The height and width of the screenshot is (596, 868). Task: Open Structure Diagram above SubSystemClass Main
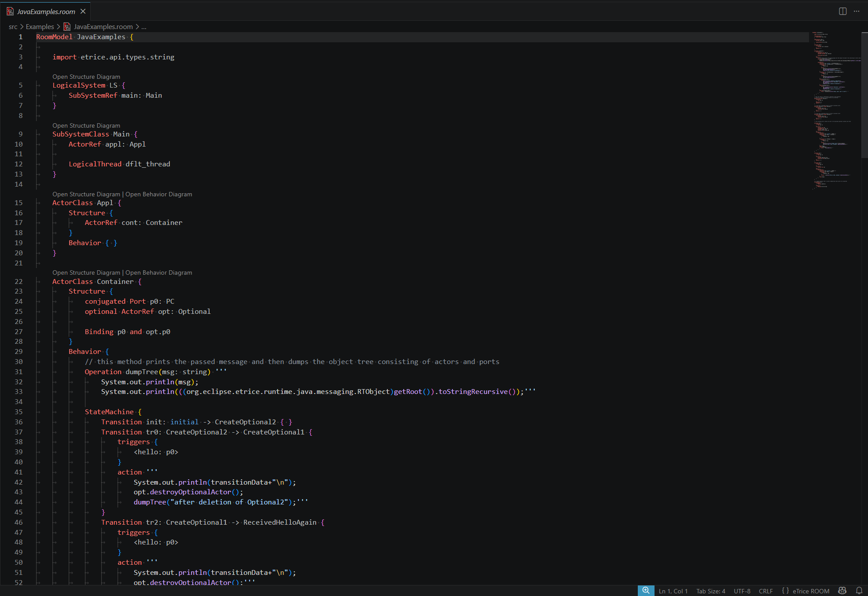[x=86, y=125]
